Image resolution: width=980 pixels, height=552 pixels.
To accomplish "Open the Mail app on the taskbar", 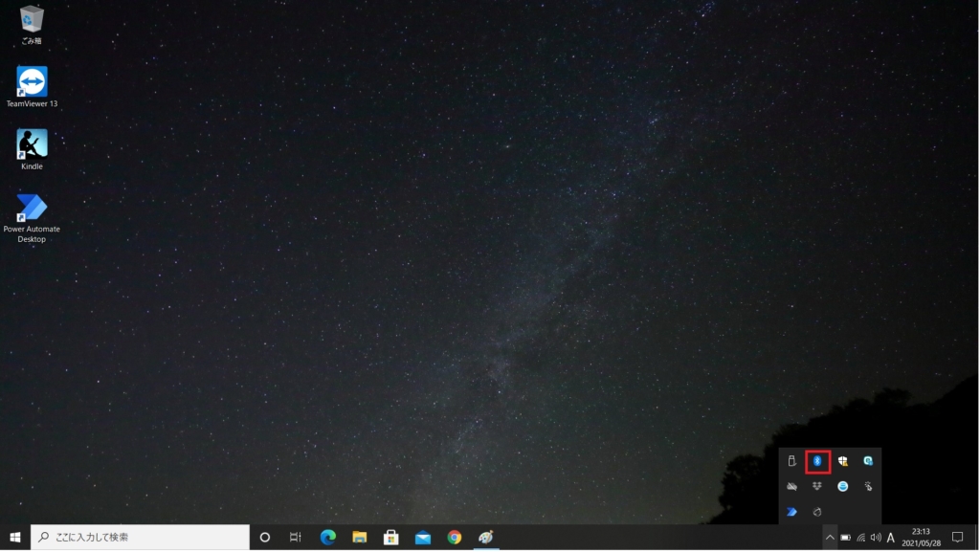I will [423, 538].
